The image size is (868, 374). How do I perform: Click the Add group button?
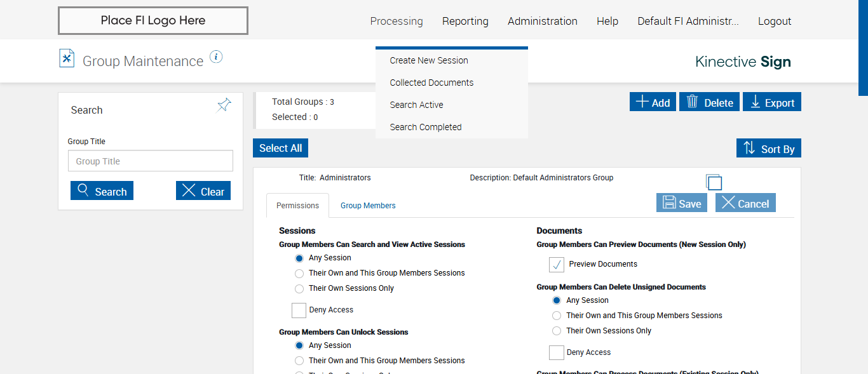(653, 102)
